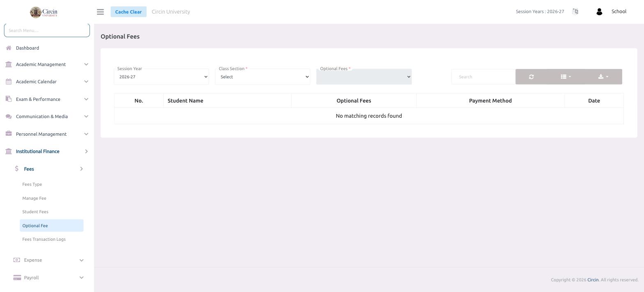644x292 pixels.
Task: Collapse Institutional Finance chevron
Action: (x=86, y=151)
